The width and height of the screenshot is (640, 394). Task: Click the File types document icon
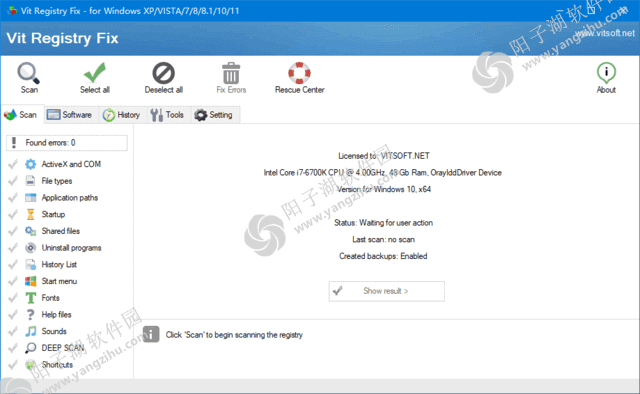(x=30, y=181)
